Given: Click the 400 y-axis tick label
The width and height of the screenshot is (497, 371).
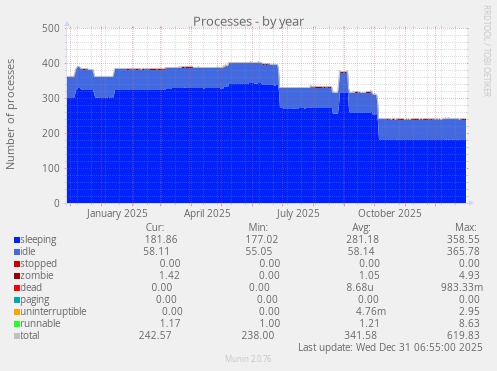Looking at the screenshot, I should [51, 63].
